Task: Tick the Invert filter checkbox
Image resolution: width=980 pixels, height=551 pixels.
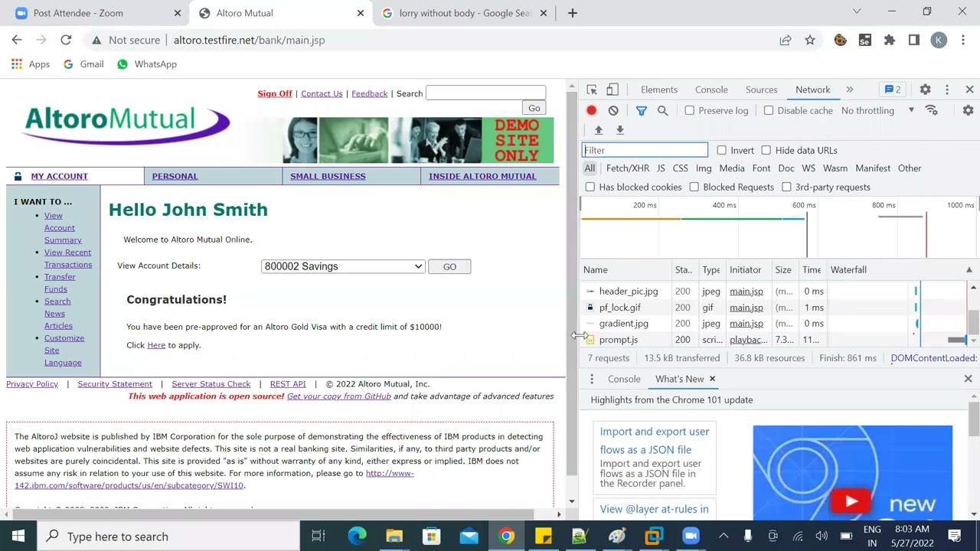Action: point(721,150)
